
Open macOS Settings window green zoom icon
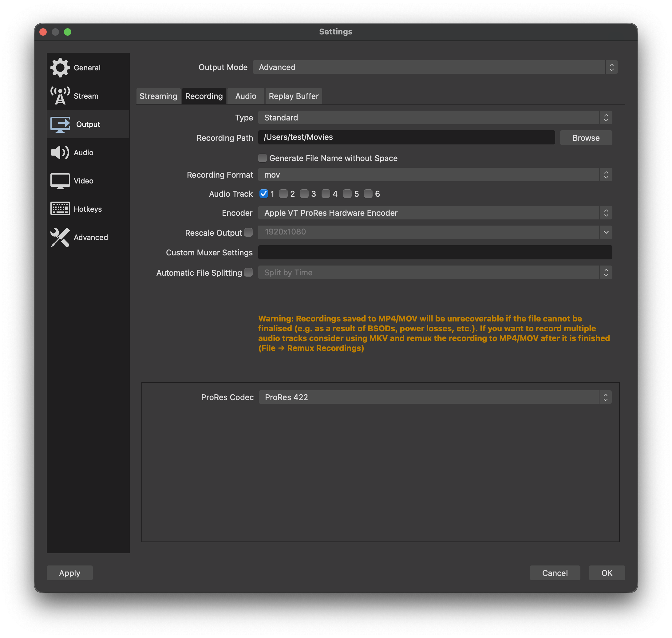(x=68, y=32)
